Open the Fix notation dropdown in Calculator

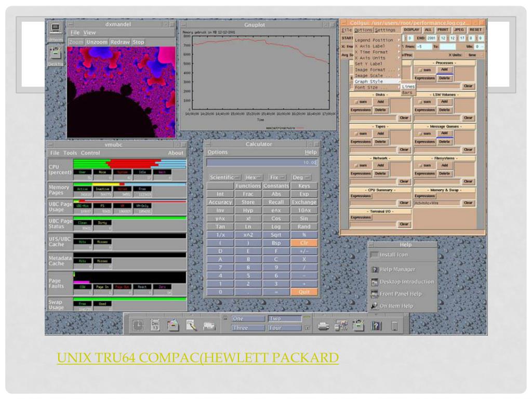(277, 178)
